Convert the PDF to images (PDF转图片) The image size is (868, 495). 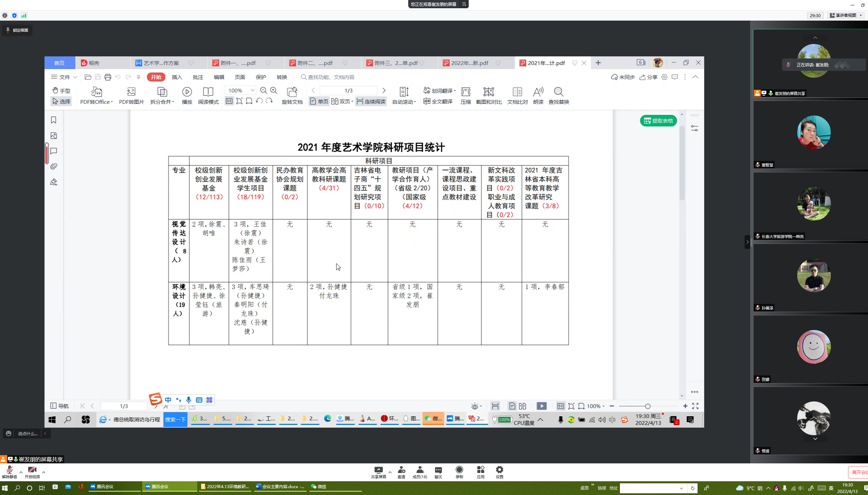pos(131,95)
